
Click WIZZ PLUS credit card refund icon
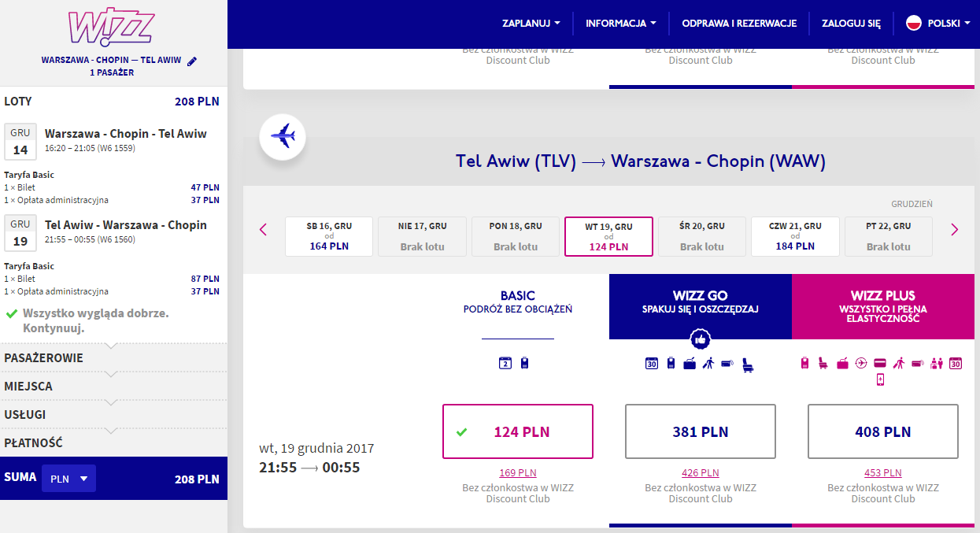click(x=880, y=363)
